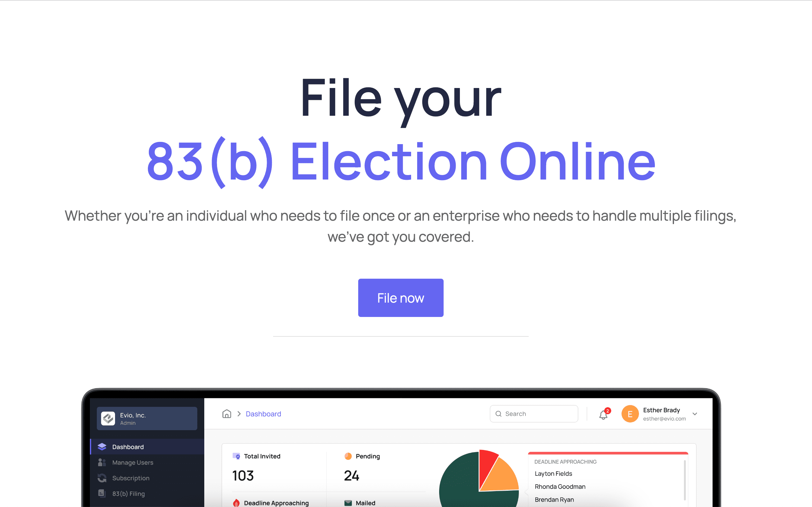Click the search input field
The height and width of the screenshot is (507, 812).
[x=534, y=414]
